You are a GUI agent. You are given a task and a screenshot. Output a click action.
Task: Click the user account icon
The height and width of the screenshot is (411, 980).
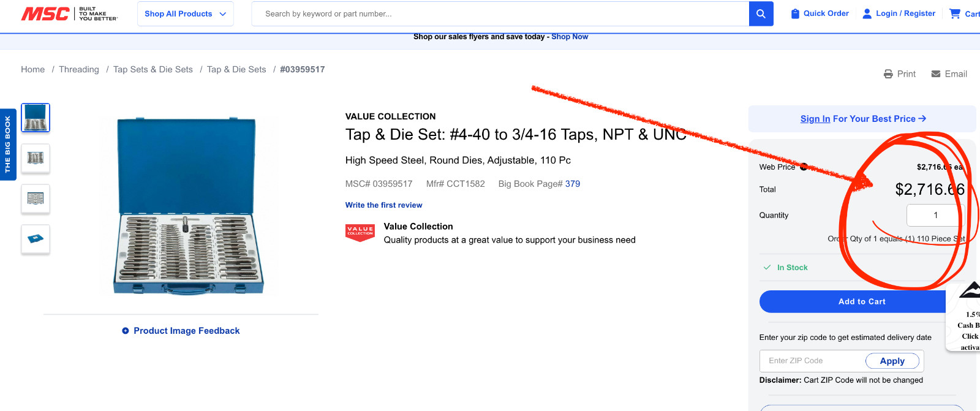867,13
